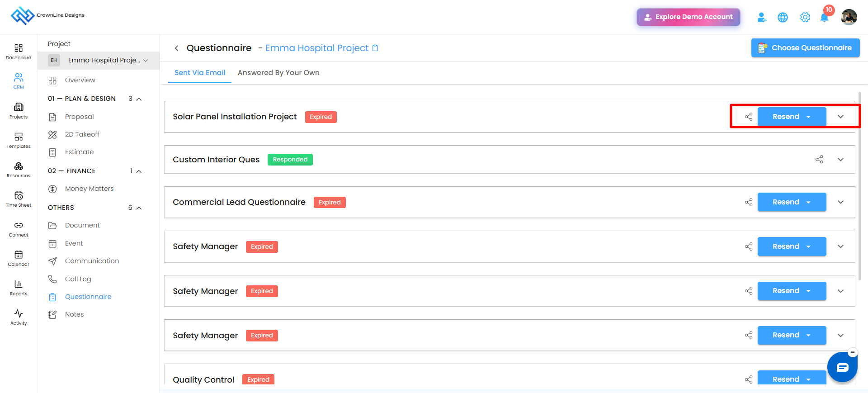Open the globe language icon
The image size is (868, 393).
[783, 17]
